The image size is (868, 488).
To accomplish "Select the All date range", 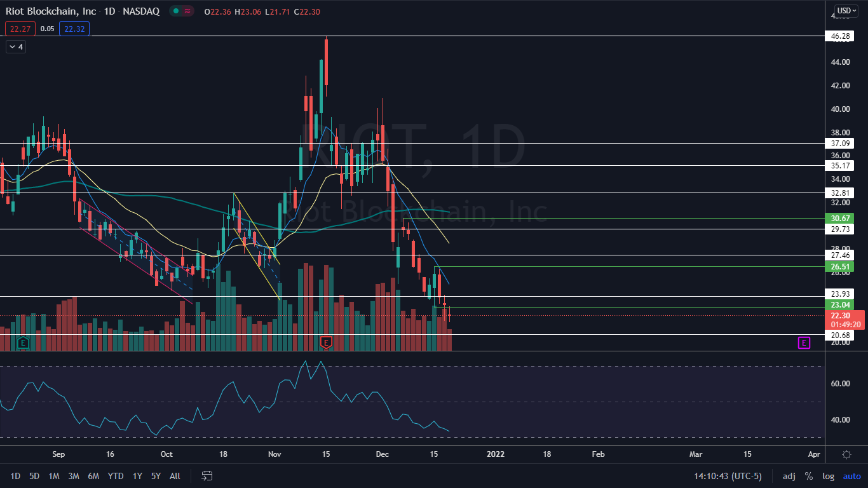I will point(175,476).
